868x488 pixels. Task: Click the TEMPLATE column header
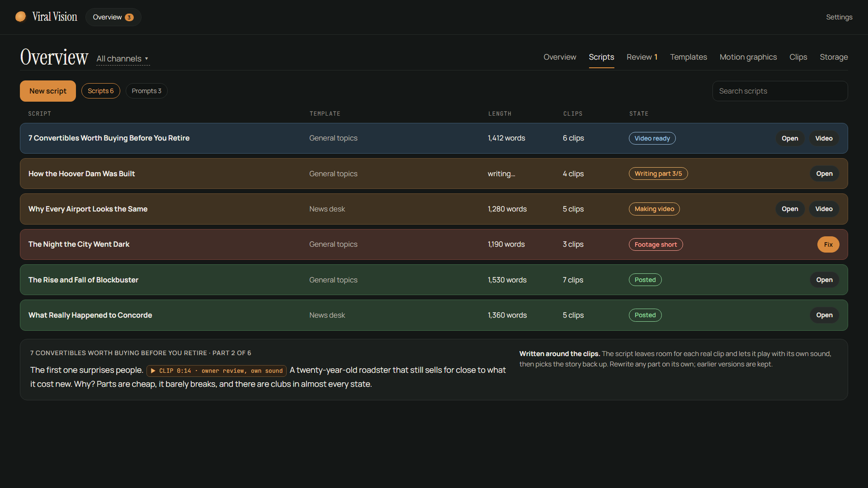(x=325, y=113)
